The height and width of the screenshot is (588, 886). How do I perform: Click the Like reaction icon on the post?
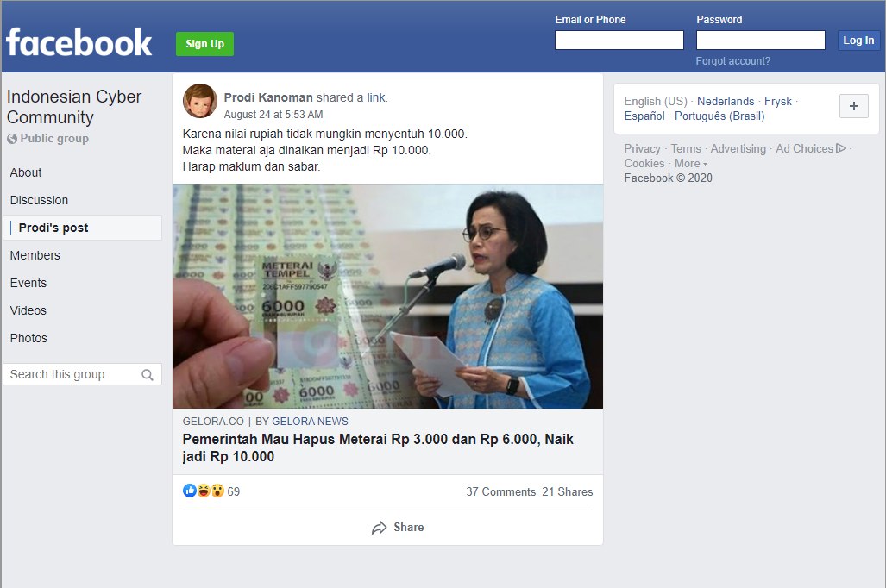point(189,491)
